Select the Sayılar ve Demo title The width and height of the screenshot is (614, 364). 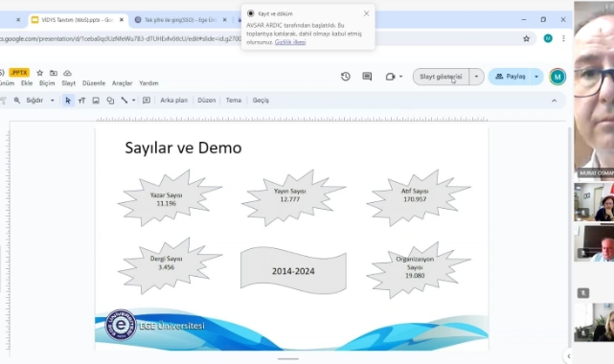[183, 148]
